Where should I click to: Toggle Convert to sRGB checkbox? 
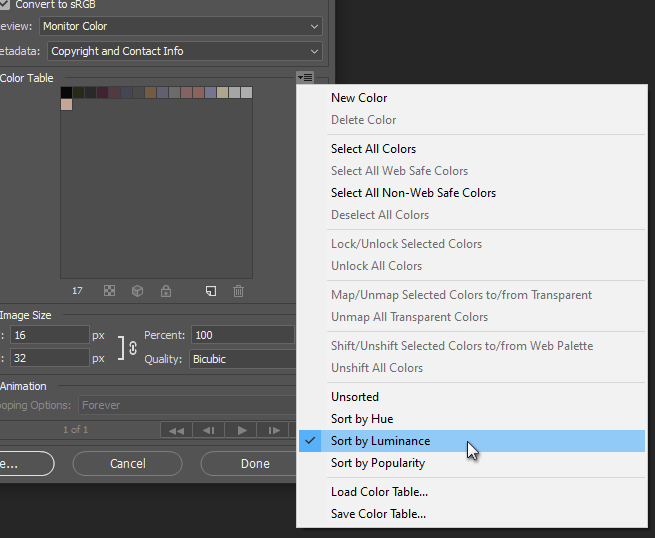(x=5, y=5)
